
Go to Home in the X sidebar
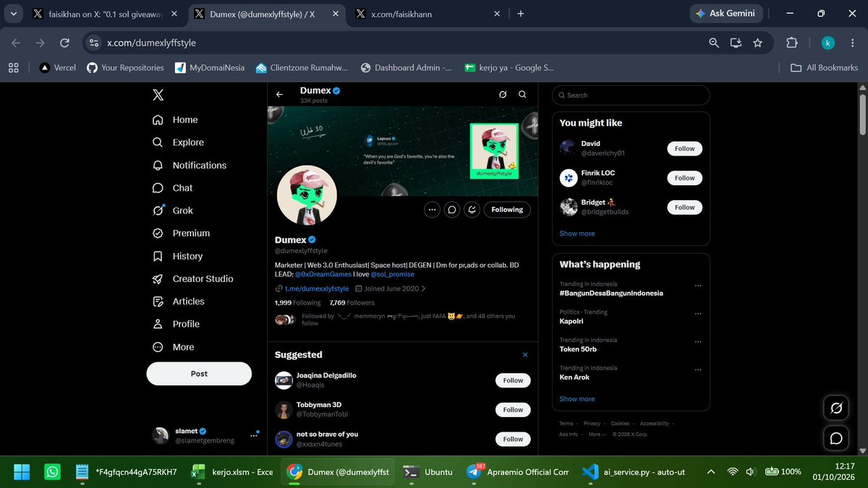click(x=175, y=120)
